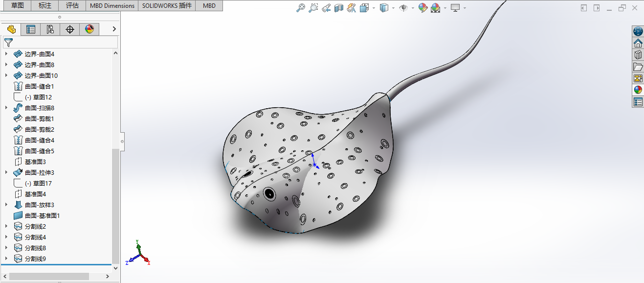Select the Zoom to Area tool
The height and width of the screenshot is (283, 644).
313,8
